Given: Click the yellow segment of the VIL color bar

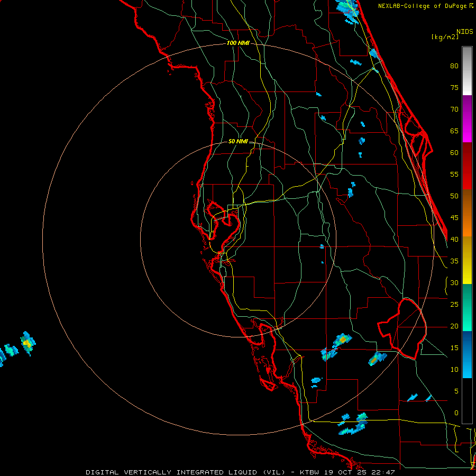Looking at the screenshot, I should (467, 260).
